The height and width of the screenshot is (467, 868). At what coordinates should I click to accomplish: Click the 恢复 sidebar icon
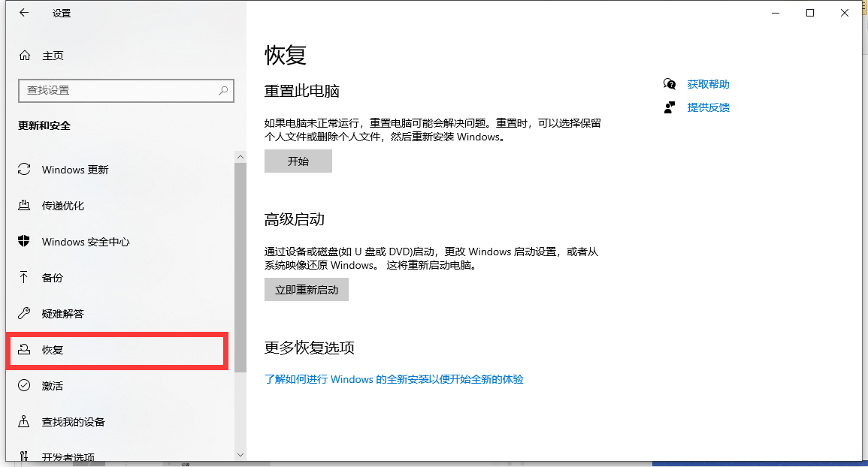click(24, 349)
